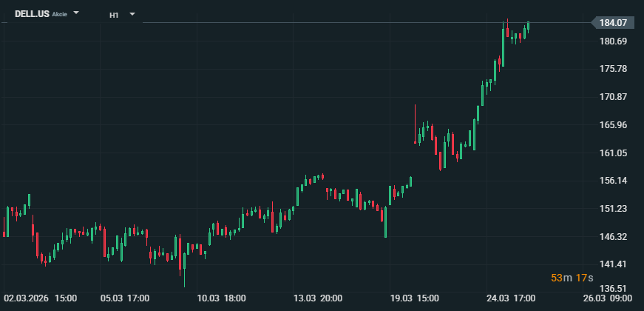Click the 19.03 15:00 time label
Screen dimensions: 644x311
click(414, 298)
